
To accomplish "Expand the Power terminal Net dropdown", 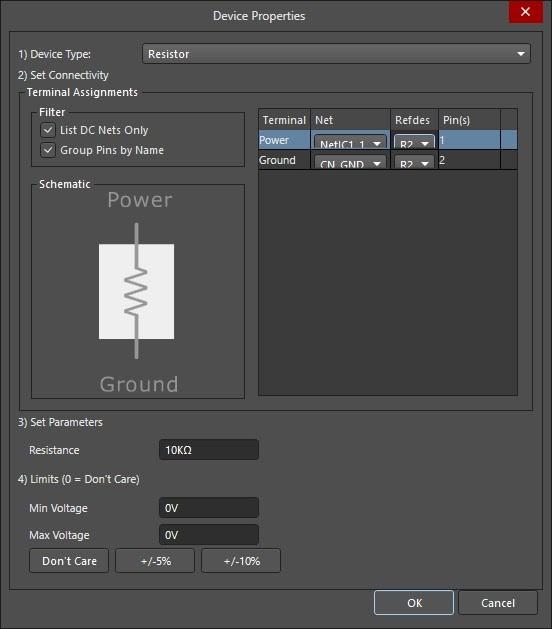I will (350, 142).
